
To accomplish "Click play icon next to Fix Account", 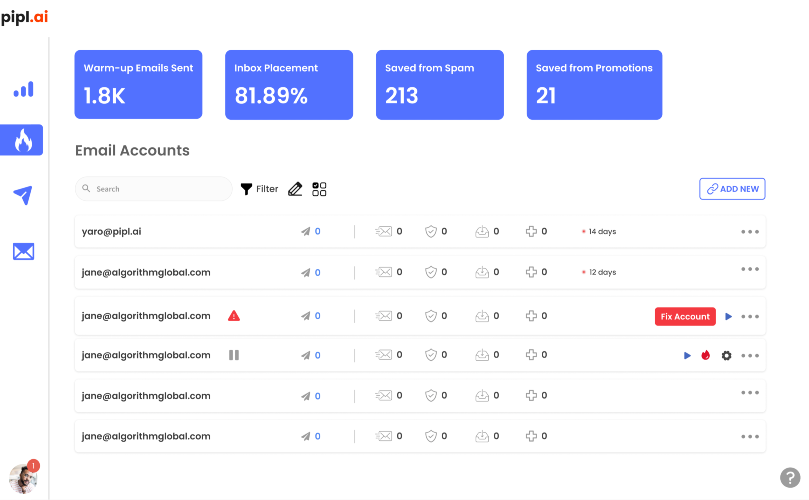I will [x=728, y=316].
